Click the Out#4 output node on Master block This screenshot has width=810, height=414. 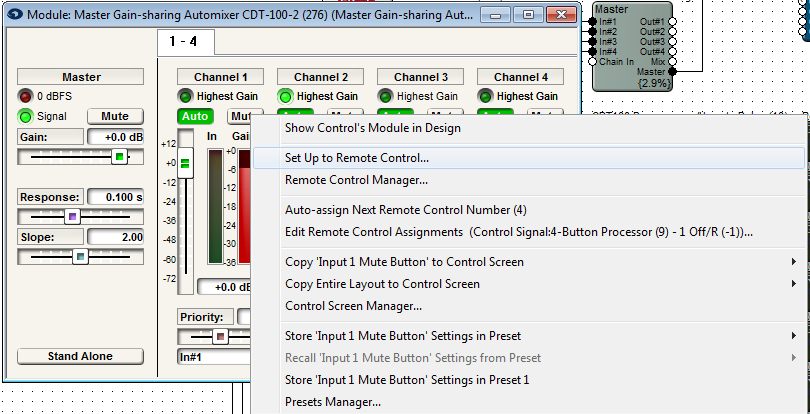point(672,52)
